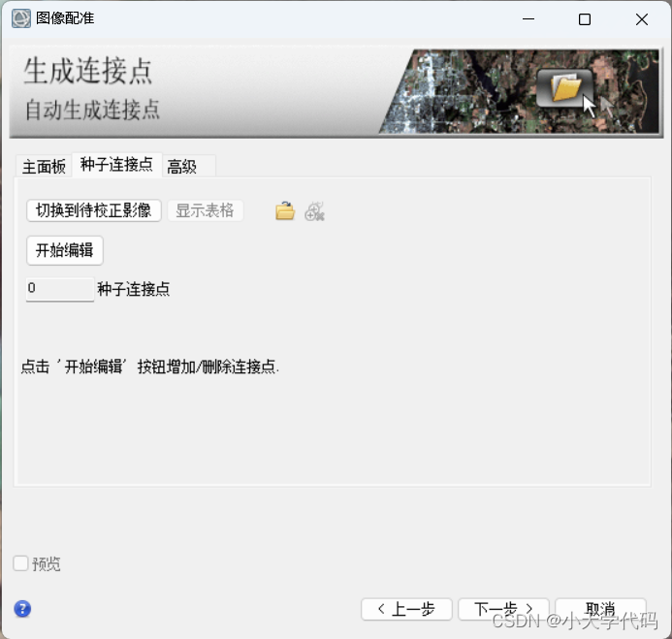Click the 自动生成连接点 subtitle text
This screenshot has height=639, width=672.
(x=92, y=110)
